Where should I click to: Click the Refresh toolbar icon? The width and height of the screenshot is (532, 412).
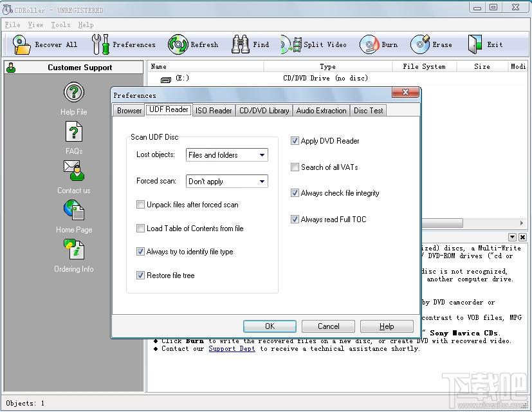[x=178, y=44]
